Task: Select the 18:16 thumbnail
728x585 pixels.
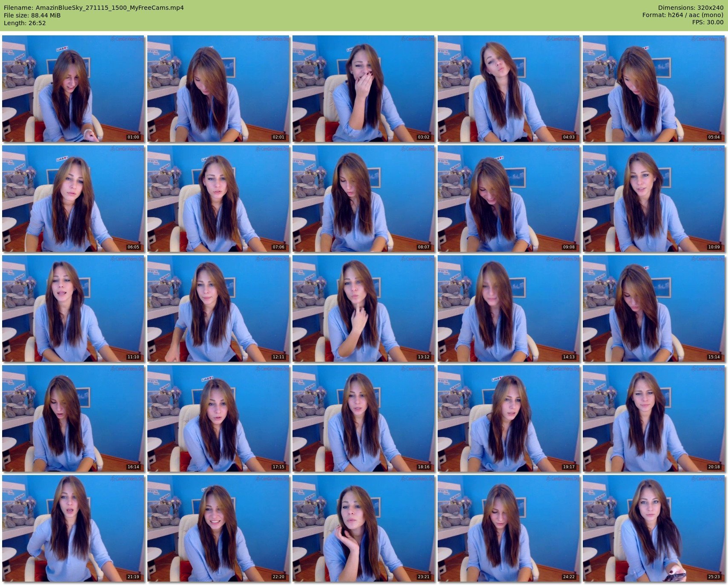Action: (x=364, y=418)
